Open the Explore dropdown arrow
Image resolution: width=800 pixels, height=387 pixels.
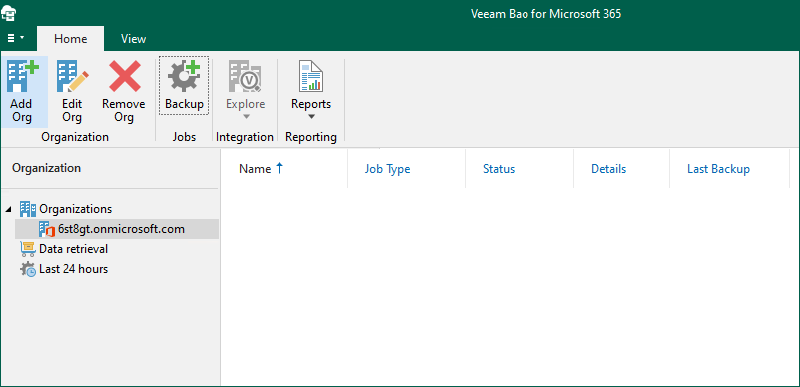246,117
